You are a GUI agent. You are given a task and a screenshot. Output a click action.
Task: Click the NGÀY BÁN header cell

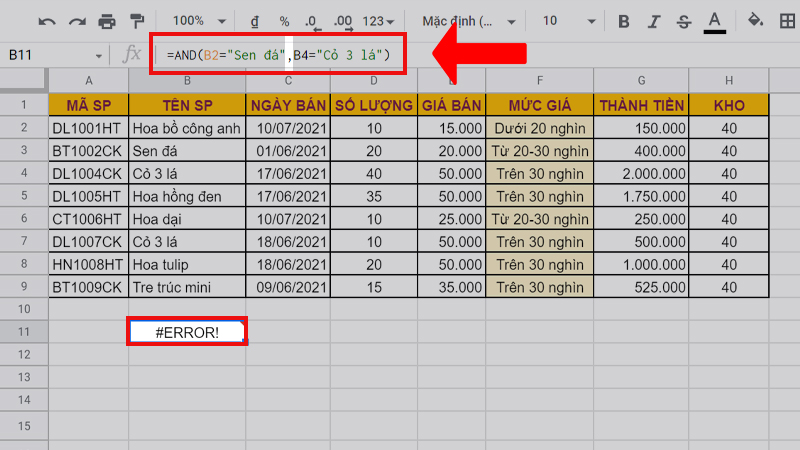(288, 105)
